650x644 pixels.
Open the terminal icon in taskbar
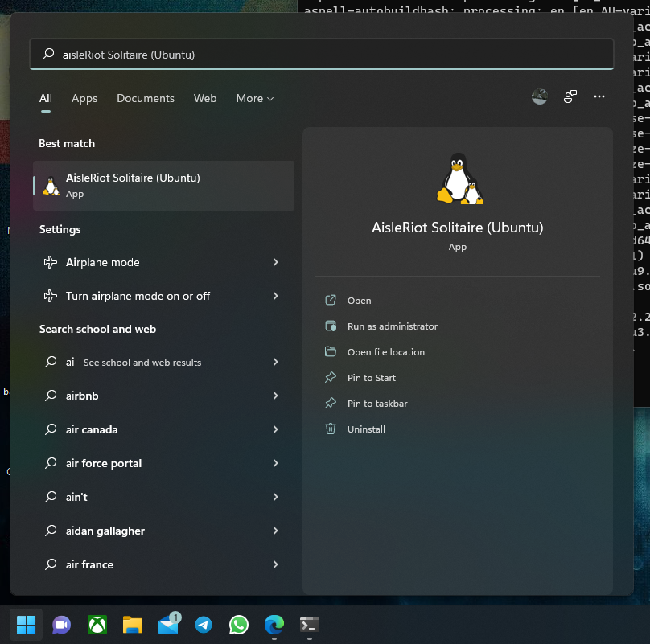click(310, 625)
